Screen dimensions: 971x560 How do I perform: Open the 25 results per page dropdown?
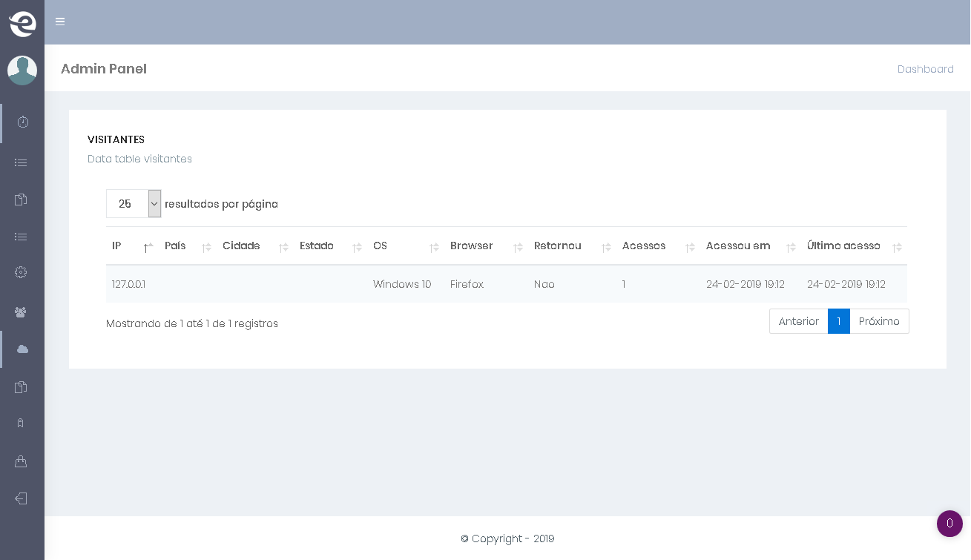(x=134, y=204)
